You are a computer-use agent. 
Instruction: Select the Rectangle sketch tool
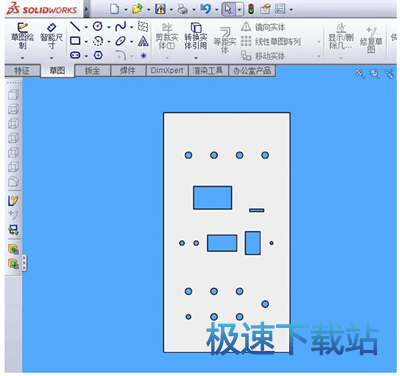(x=75, y=41)
